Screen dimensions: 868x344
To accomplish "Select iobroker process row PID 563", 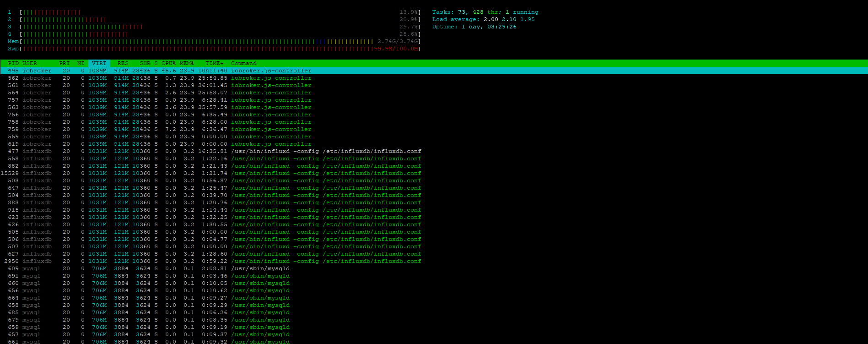I will [x=434, y=107].
